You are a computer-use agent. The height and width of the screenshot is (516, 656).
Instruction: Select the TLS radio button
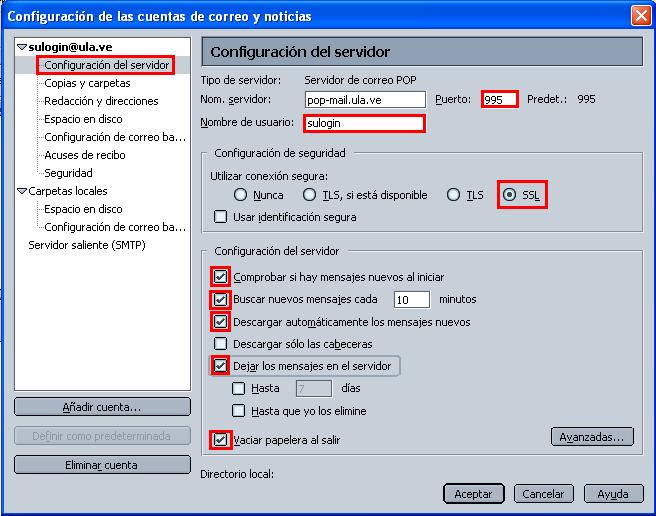click(x=454, y=195)
